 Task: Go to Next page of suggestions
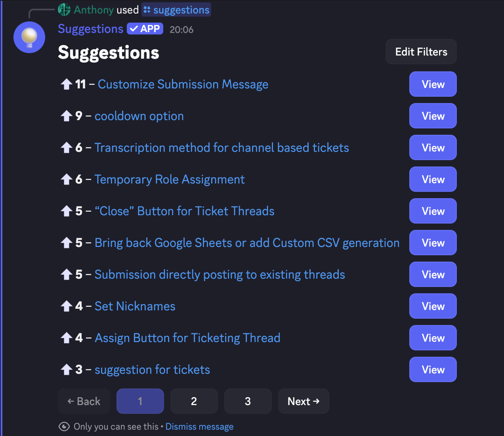[x=304, y=401]
